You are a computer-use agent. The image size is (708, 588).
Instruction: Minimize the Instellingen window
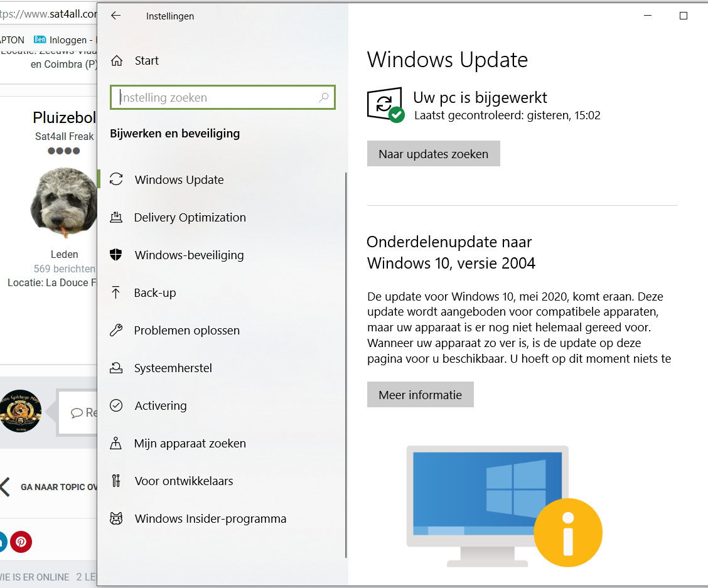pos(648,16)
